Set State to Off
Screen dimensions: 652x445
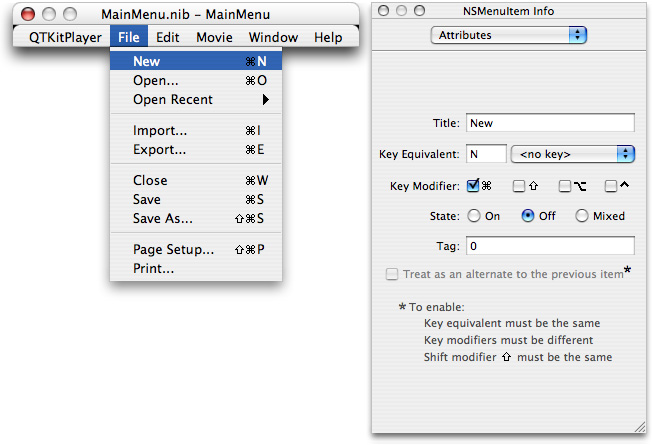(x=528, y=216)
